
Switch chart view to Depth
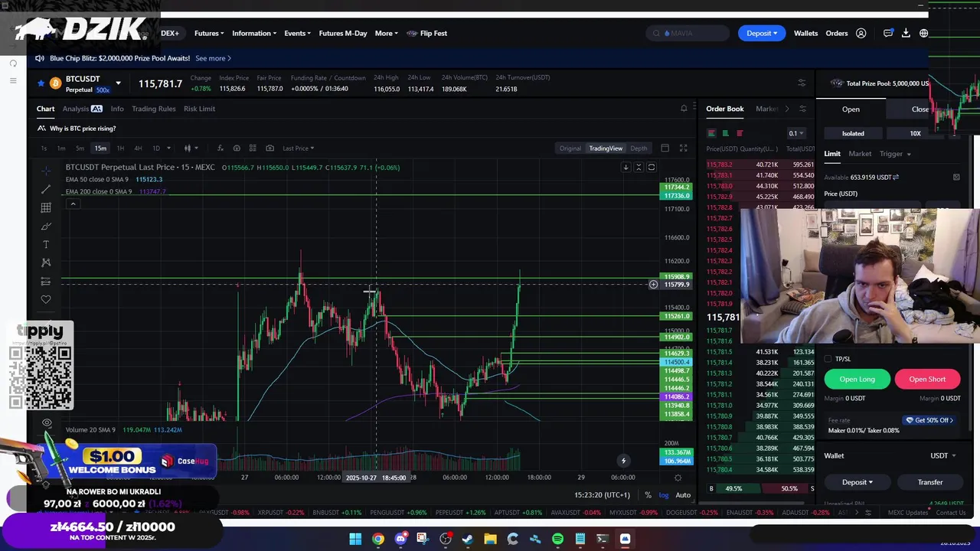point(639,148)
